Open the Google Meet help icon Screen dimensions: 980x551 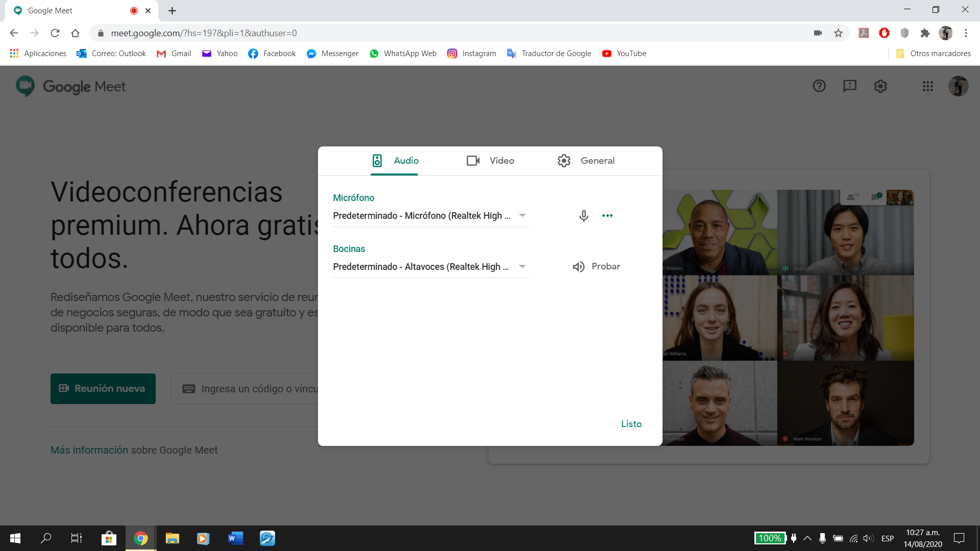click(819, 86)
